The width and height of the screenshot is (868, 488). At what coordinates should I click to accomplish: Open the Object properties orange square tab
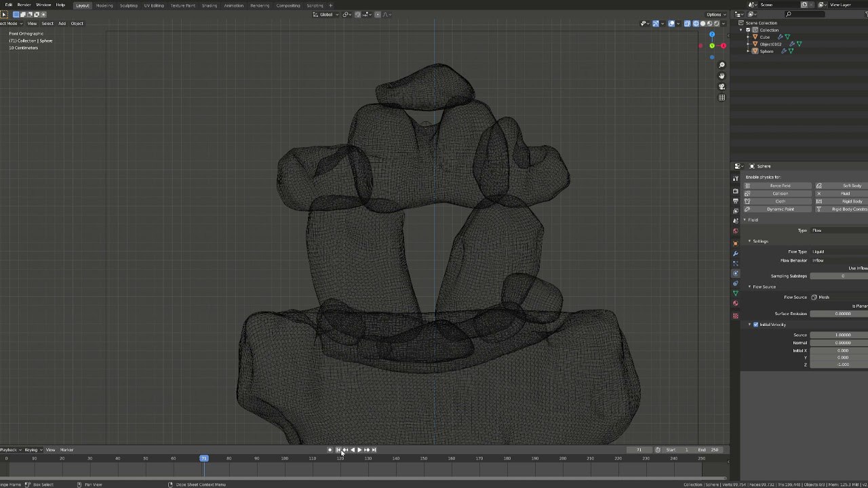pyautogui.click(x=736, y=243)
